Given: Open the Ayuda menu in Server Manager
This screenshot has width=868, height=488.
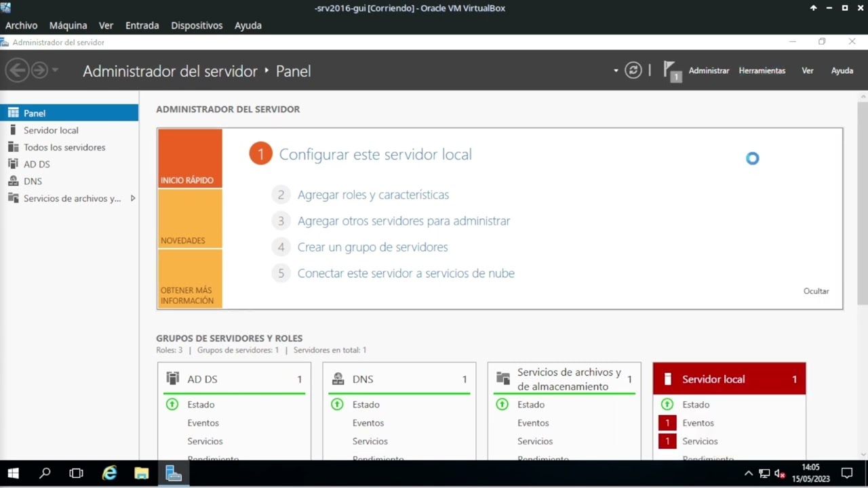Looking at the screenshot, I should [x=842, y=70].
